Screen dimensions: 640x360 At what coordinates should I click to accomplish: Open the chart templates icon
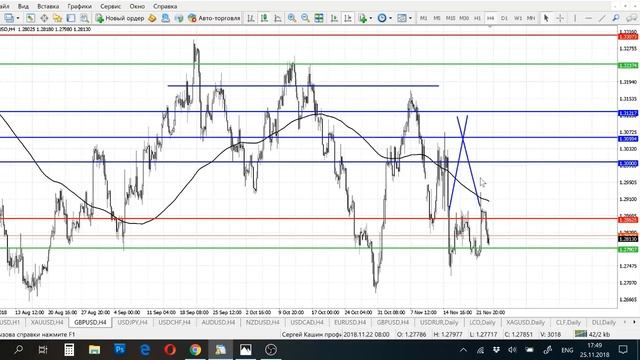click(402, 18)
